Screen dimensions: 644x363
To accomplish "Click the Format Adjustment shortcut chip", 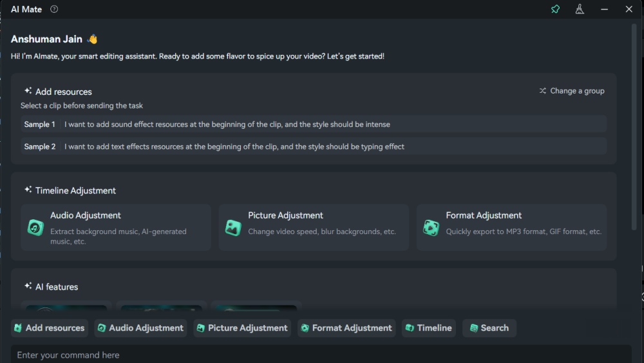I will 346,328.
